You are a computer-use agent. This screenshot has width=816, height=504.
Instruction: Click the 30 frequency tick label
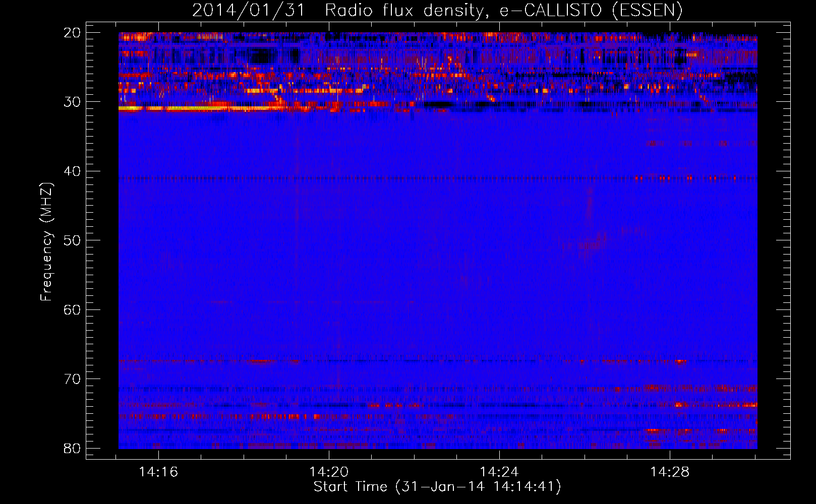[x=72, y=102]
